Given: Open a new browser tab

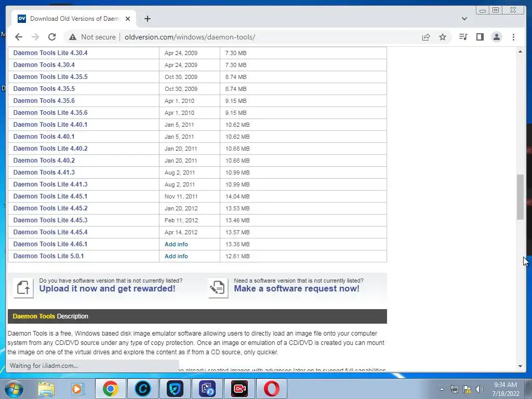Looking at the screenshot, I should click(147, 19).
